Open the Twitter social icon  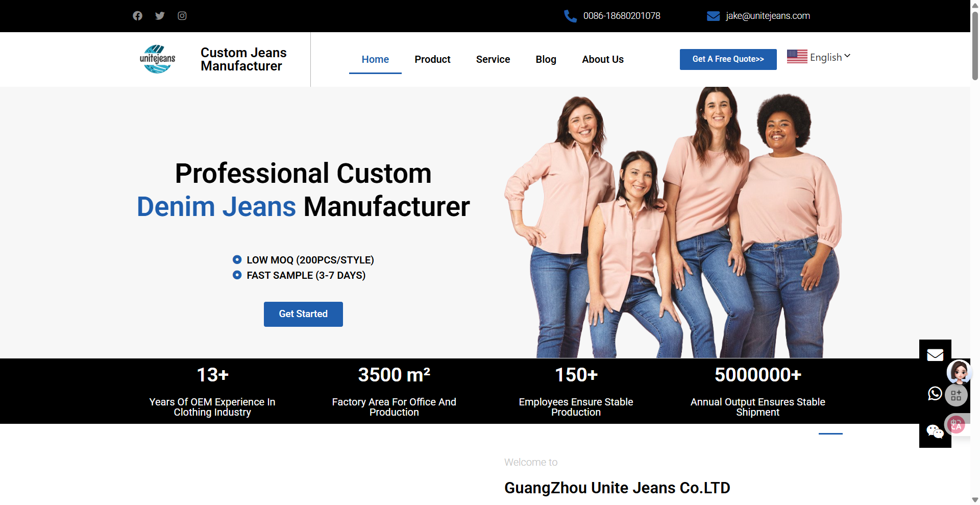(x=160, y=16)
